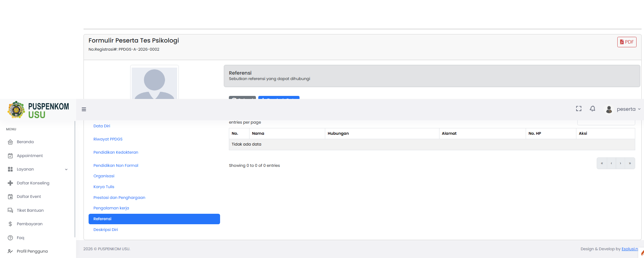Viewport: 644px width, 258px height.
Task: Click the sidebar vertical scrollbar
Action: (x=75, y=179)
